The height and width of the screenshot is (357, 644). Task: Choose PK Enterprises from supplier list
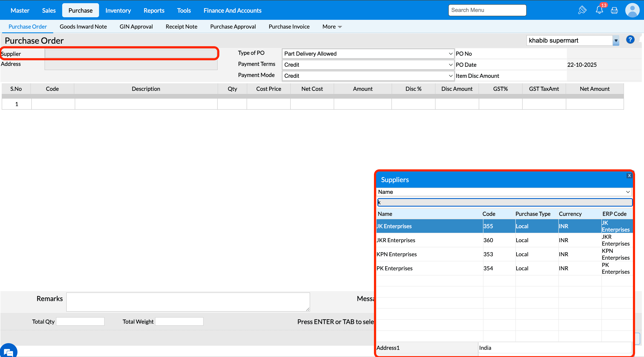(394, 268)
